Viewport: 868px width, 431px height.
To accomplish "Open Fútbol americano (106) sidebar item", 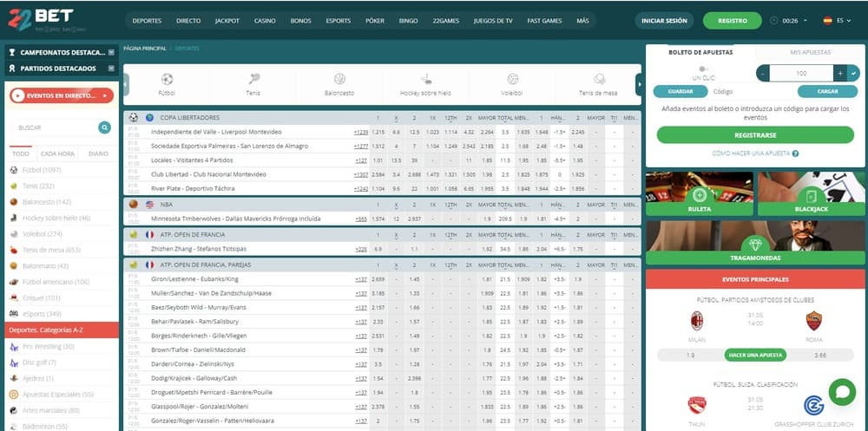I will click(x=56, y=282).
